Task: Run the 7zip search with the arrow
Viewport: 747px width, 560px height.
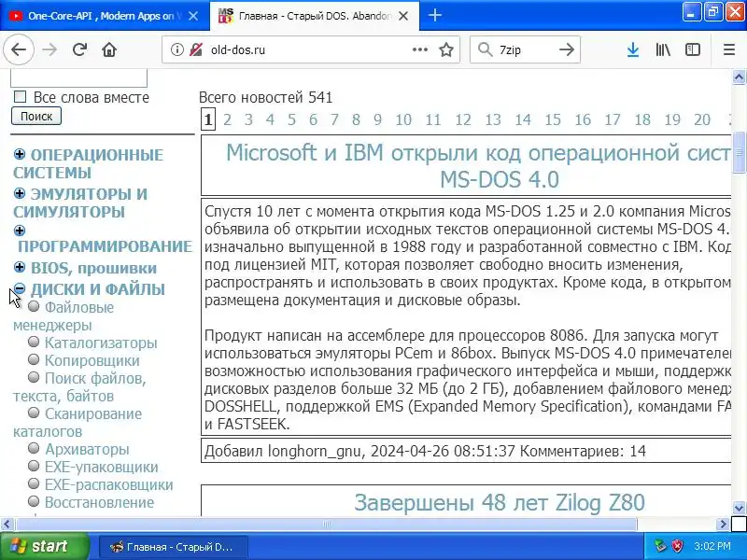Action: [567, 49]
